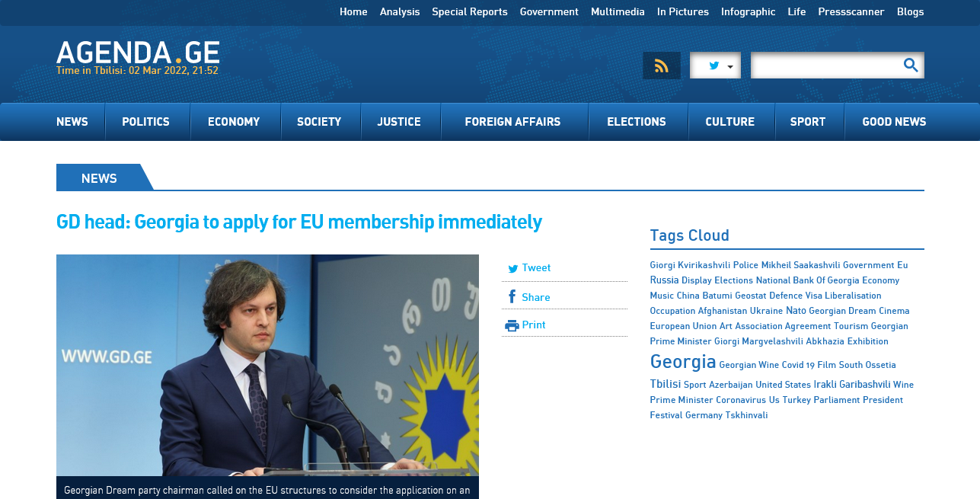Click the Russia tag
Screen dimensions: 980x499
(664, 280)
